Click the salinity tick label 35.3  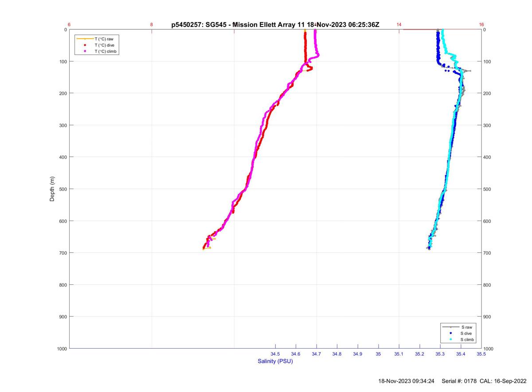(440, 354)
